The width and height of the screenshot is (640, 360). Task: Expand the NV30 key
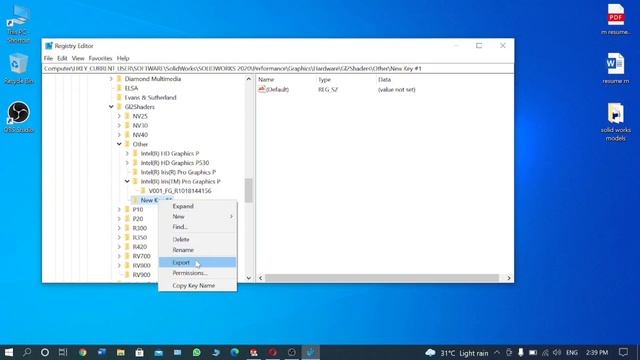pyautogui.click(x=119, y=126)
